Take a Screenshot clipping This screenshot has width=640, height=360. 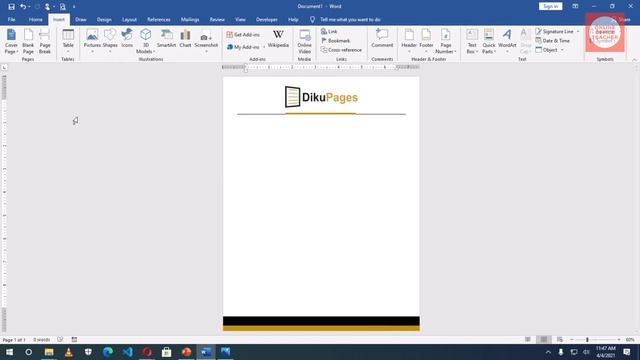click(206, 41)
